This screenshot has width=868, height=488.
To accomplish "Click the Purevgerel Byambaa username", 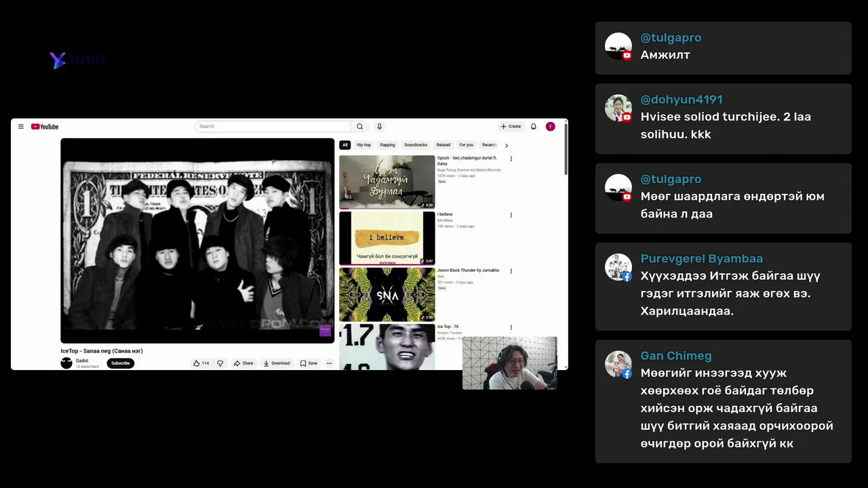I will click(702, 259).
